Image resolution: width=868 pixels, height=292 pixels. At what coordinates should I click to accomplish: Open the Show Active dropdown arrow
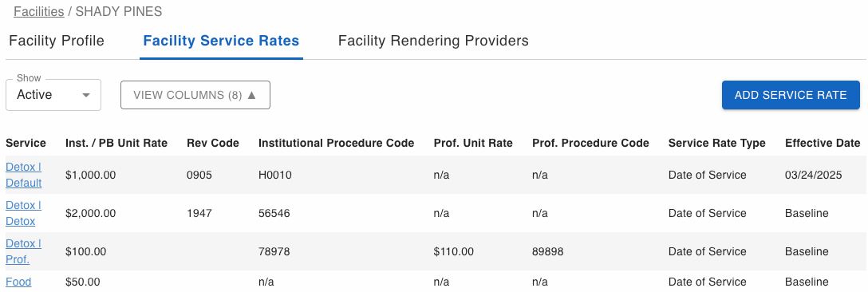(x=86, y=95)
